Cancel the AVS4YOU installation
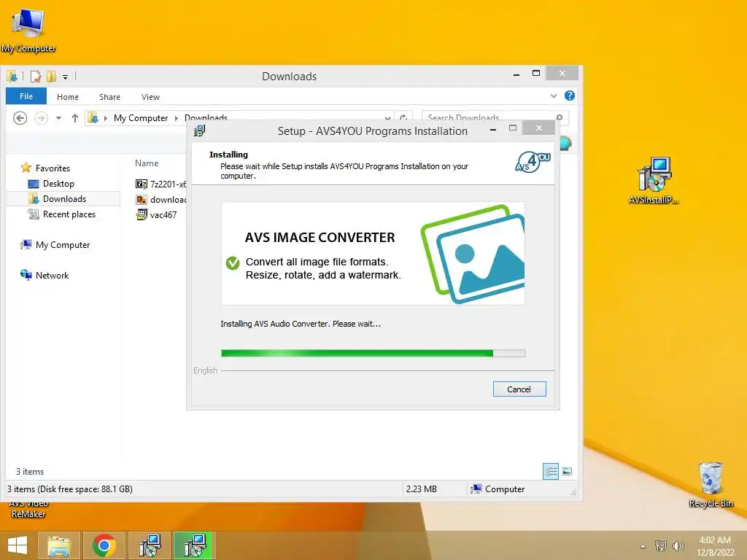 [519, 389]
